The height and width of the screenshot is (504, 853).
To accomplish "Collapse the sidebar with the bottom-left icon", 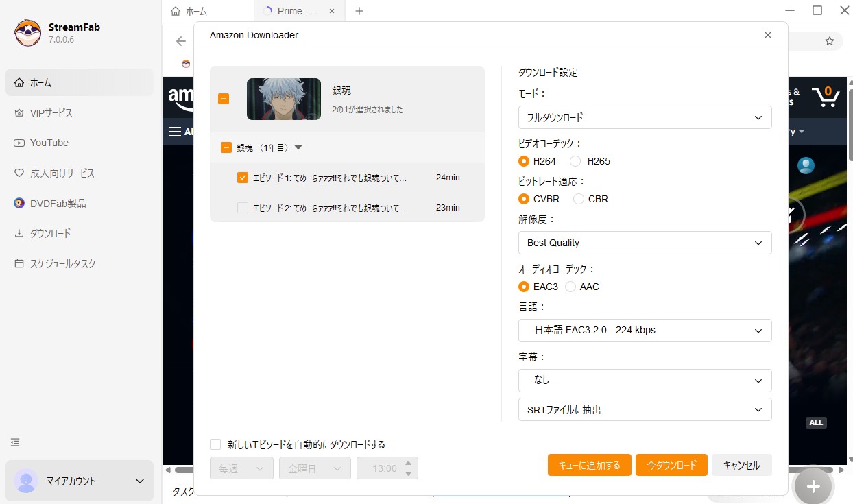I will (15, 442).
